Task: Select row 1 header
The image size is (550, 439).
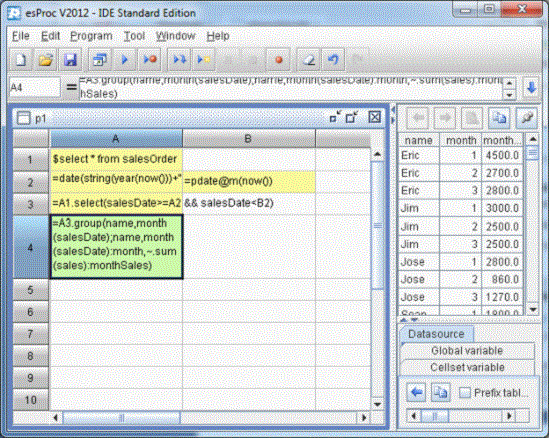Action: (31, 160)
